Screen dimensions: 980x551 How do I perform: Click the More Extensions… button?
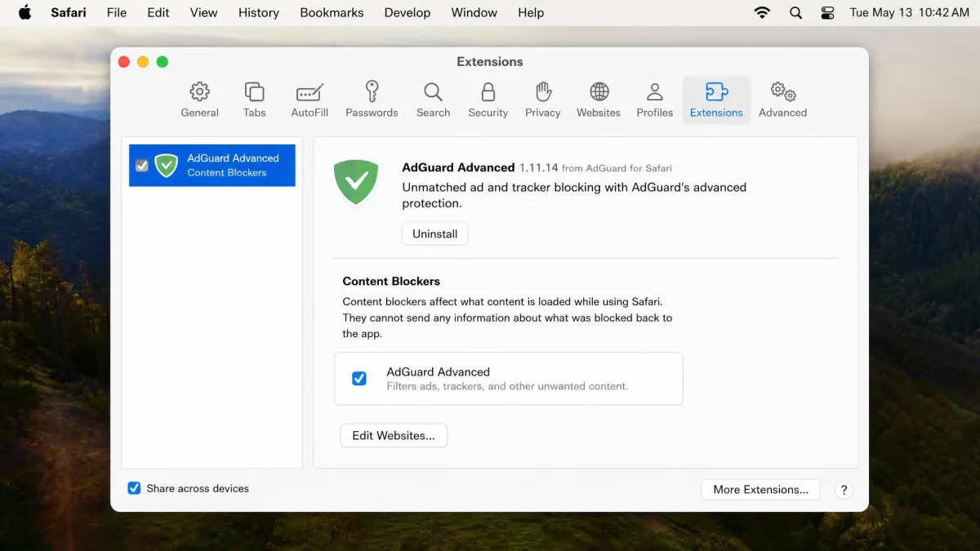click(x=760, y=489)
